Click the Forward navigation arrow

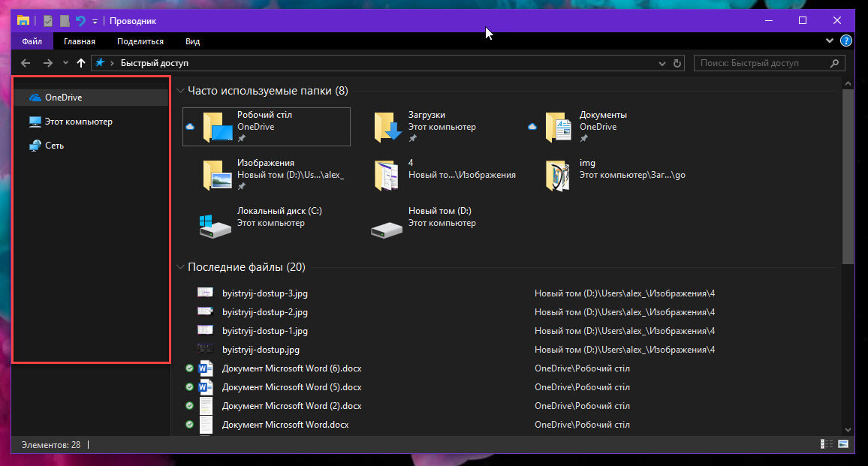pyautogui.click(x=48, y=63)
